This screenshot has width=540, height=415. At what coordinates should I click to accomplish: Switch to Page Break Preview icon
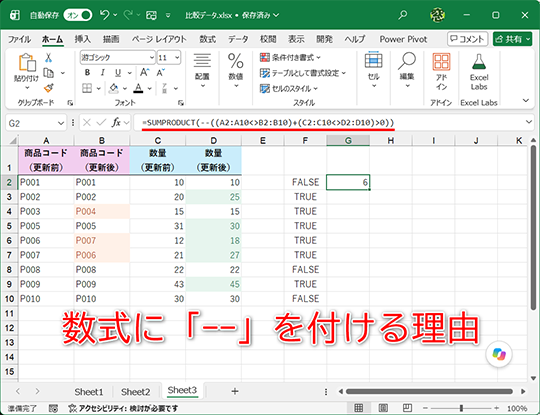tap(407, 408)
